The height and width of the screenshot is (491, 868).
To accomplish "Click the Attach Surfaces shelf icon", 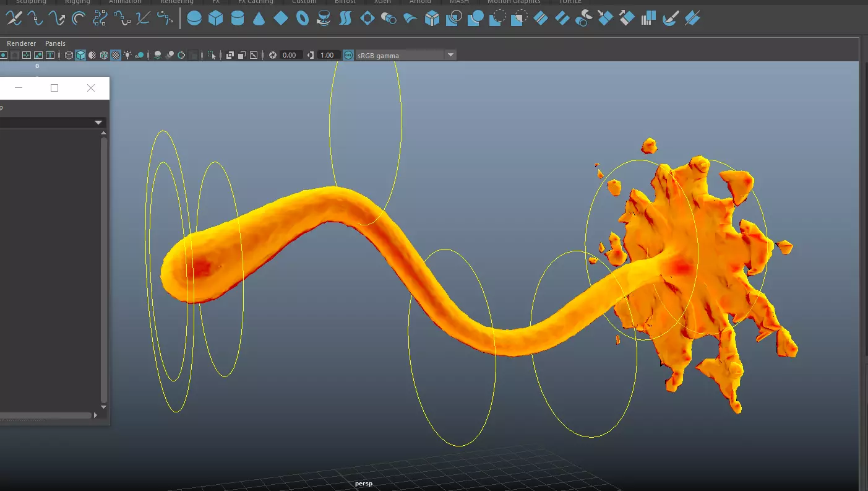I will coord(541,19).
